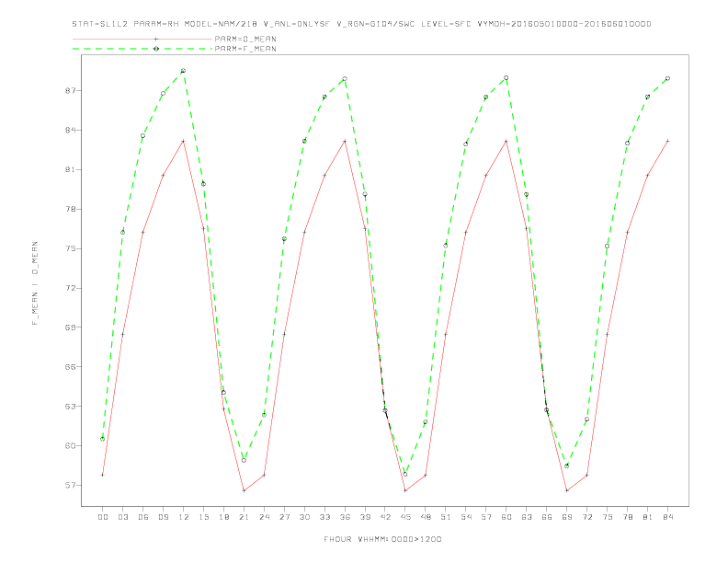Click x-axis tick label 33

coord(324,517)
